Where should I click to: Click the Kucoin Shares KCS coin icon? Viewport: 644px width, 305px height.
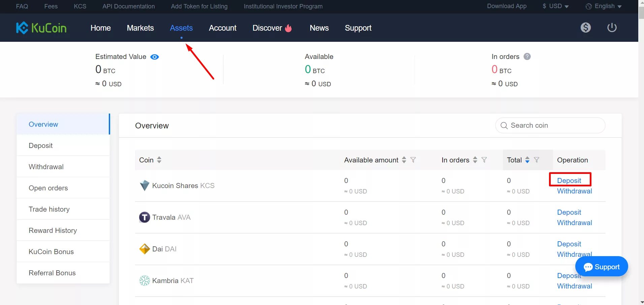tap(144, 186)
